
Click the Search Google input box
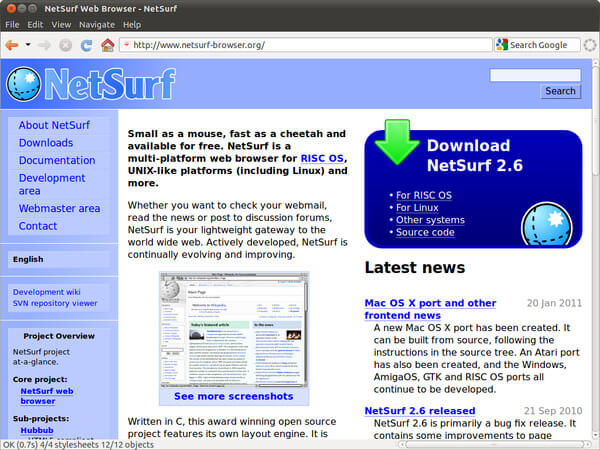tap(542, 45)
